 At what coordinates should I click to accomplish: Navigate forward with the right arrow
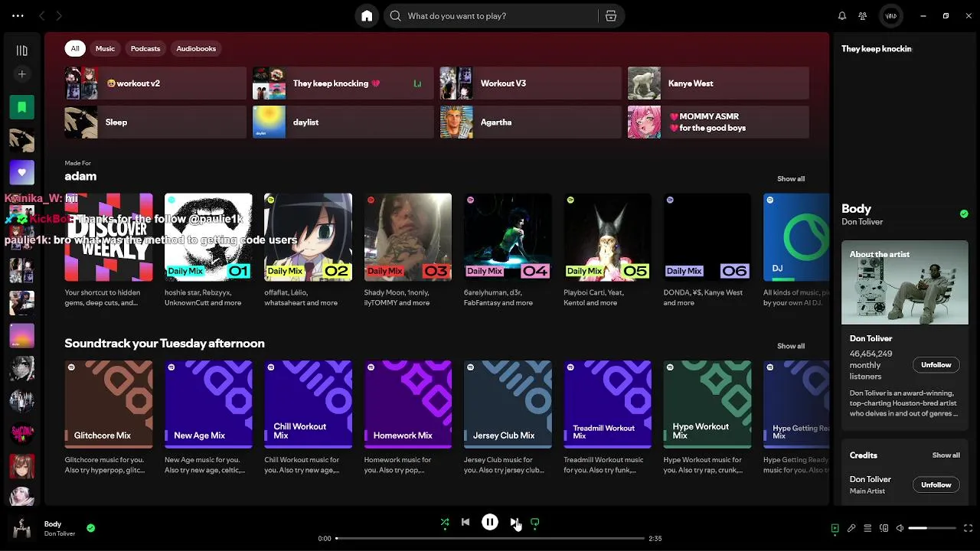click(58, 15)
